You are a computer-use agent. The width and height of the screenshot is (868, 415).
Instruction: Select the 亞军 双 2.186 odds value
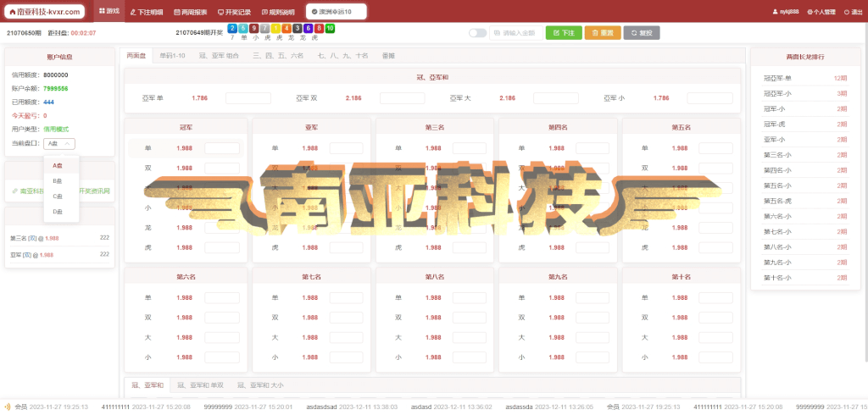[x=353, y=98]
